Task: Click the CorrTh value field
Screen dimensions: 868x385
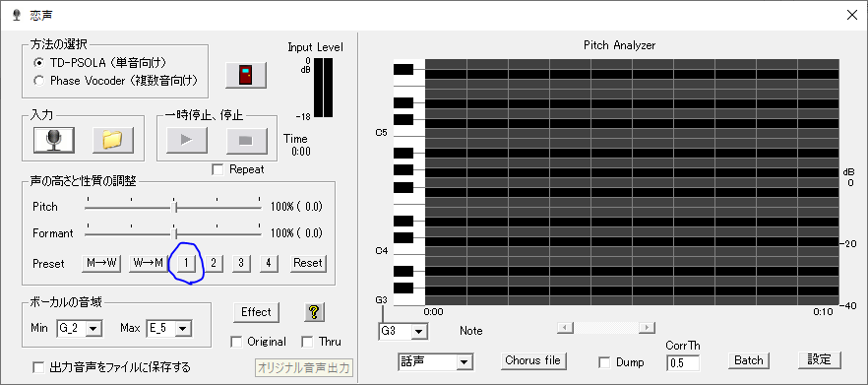Action: (x=683, y=363)
